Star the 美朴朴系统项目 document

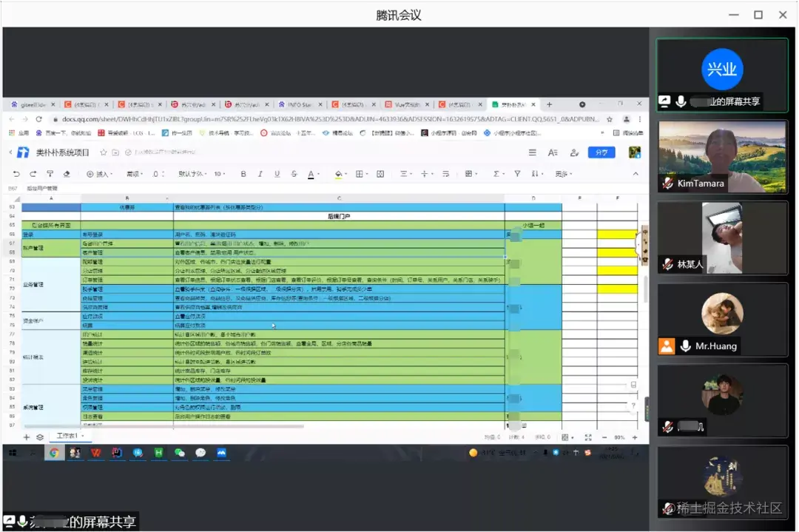[x=104, y=152]
